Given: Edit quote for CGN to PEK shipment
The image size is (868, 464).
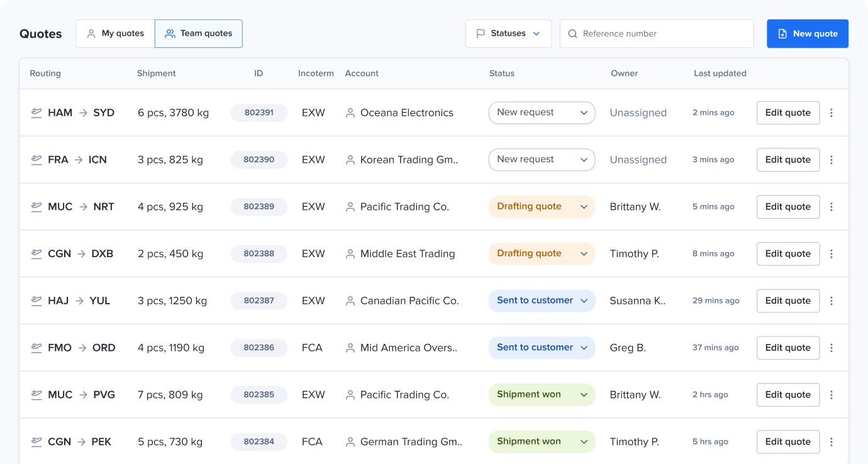Looking at the screenshot, I should [788, 442].
